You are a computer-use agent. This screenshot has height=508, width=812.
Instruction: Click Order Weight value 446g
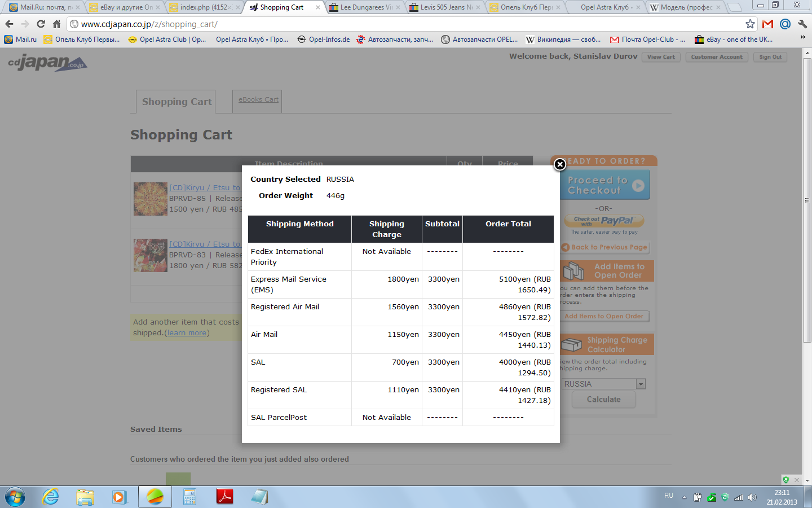click(335, 195)
